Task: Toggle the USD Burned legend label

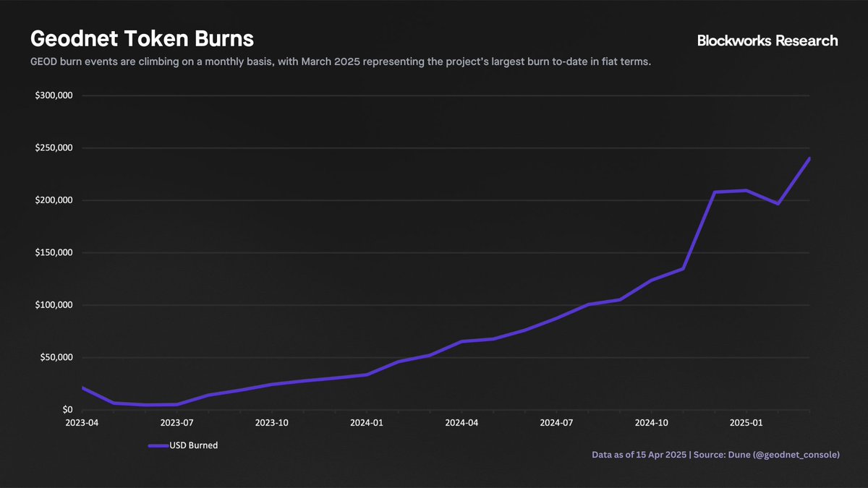Action: (194, 446)
